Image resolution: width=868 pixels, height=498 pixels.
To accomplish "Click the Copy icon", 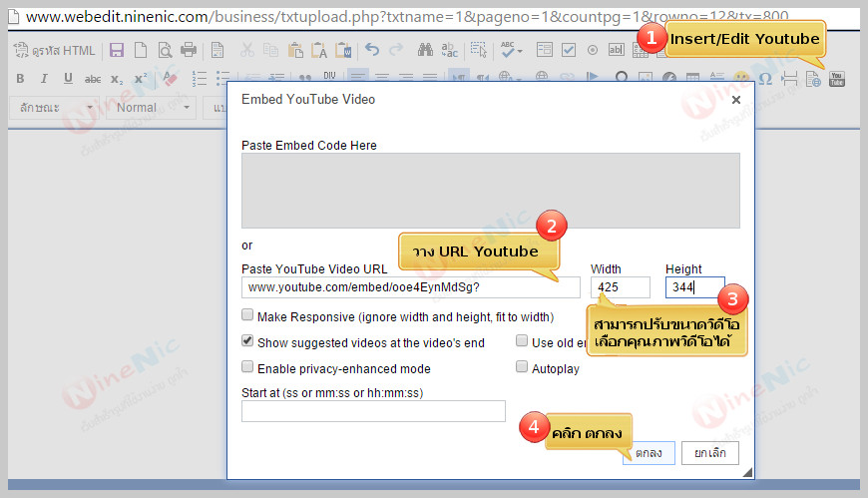I will point(270,51).
